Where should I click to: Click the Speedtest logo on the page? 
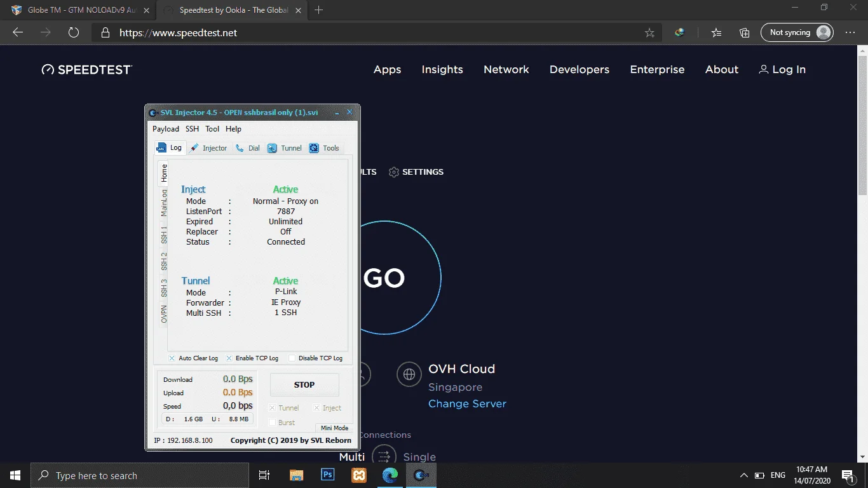[x=87, y=69]
